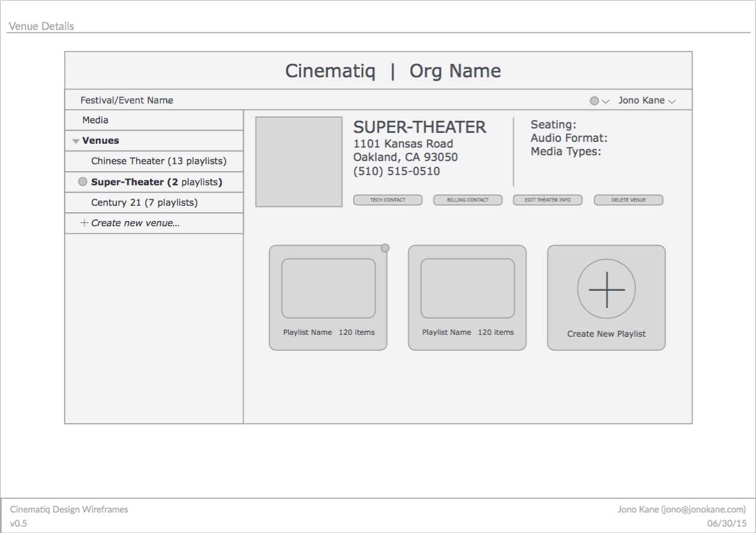Click the Super-Theater venue image placeholder
The width and height of the screenshot is (756, 533).
click(299, 162)
